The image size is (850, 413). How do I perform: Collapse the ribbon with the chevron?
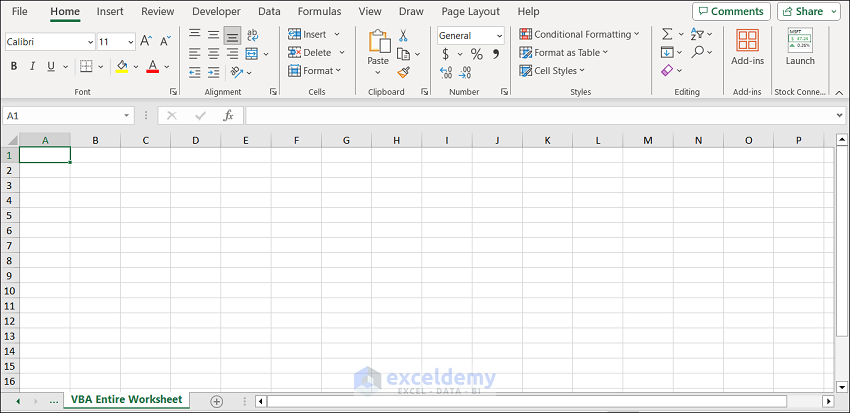pyautogui.click(x=839, y=92)
